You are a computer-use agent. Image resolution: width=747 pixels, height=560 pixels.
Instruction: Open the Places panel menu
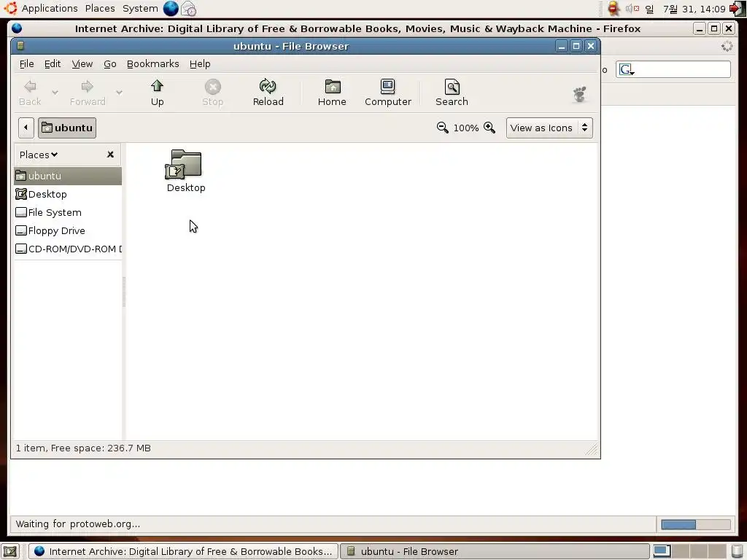[99, 8]
